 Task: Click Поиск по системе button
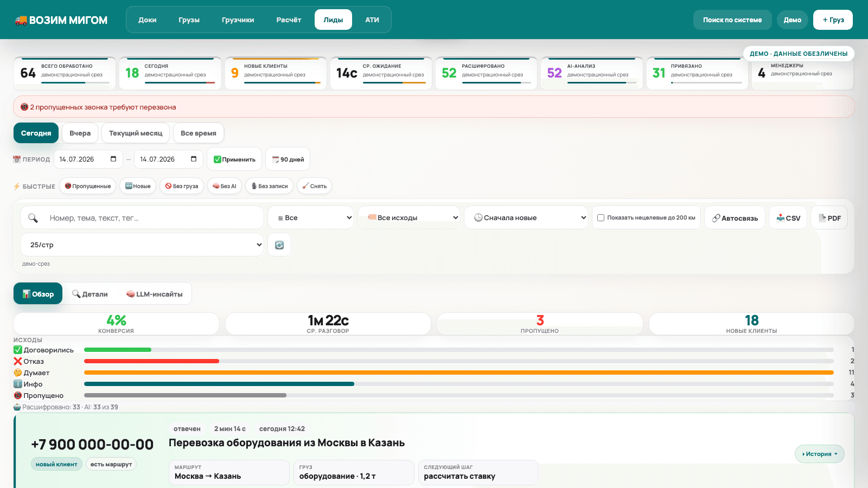coord(732,20)
